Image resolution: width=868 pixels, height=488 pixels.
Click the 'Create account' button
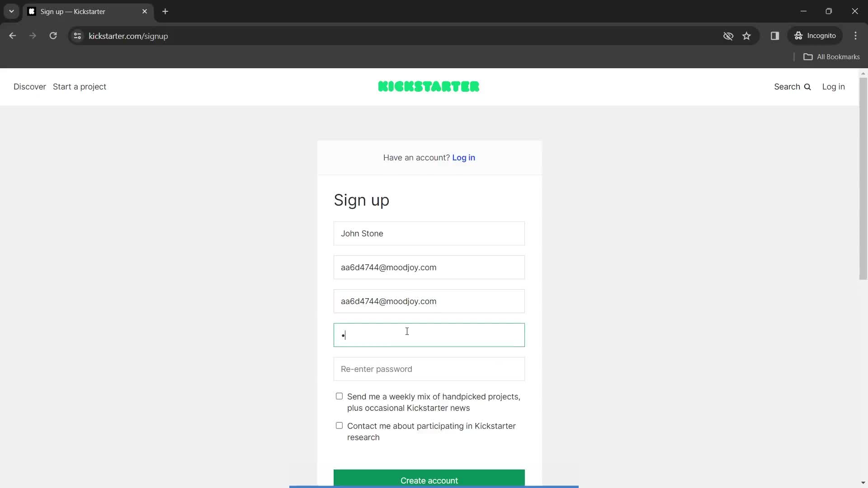(429, 480)
